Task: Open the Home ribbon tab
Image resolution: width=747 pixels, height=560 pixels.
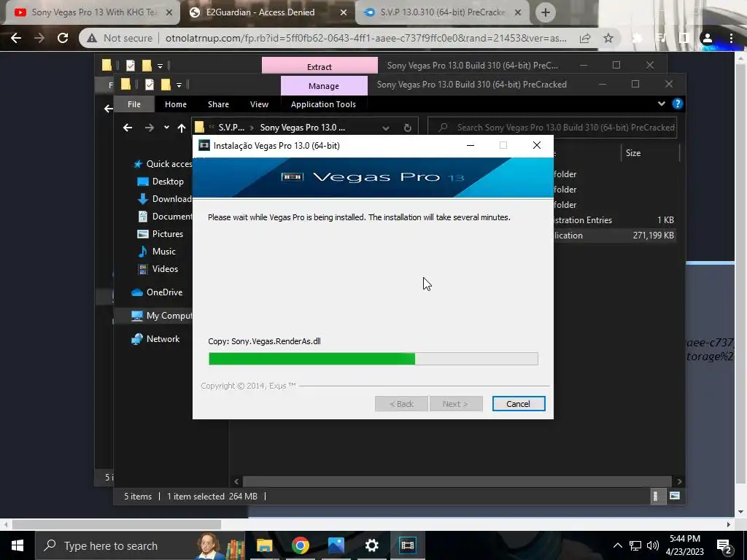Action: (176, 104)
